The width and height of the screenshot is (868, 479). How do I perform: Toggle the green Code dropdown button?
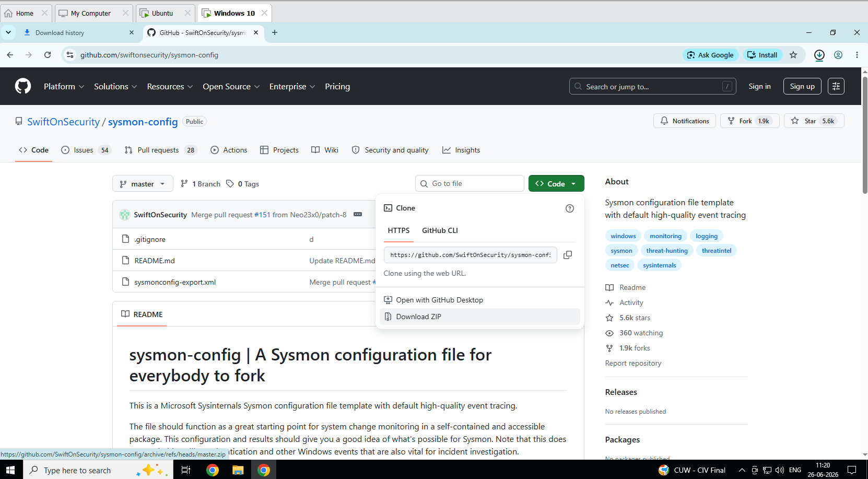556,184
